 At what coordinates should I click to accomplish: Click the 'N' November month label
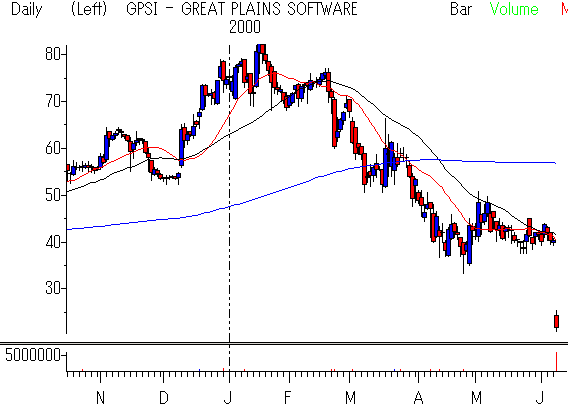coord(100,398)
